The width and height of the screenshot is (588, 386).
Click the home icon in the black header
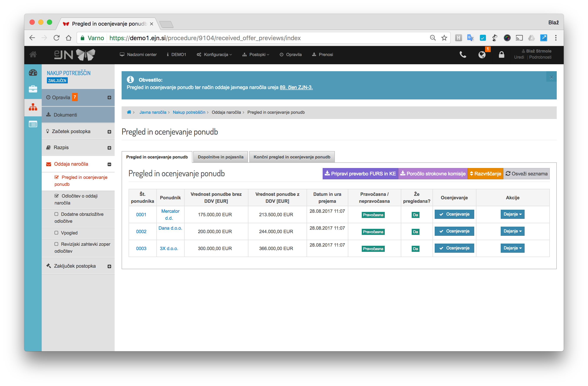pyautogui.click(x=33, y=54)
